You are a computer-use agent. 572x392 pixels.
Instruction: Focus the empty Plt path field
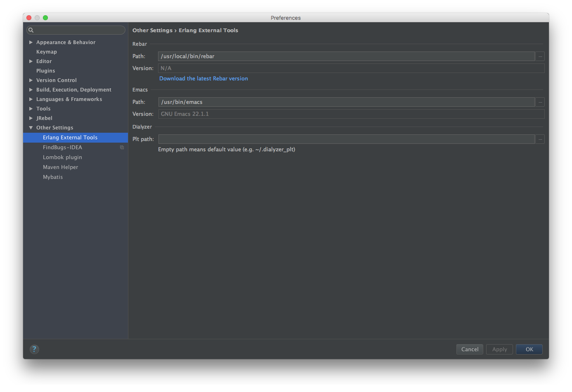(x=346, y=139)
